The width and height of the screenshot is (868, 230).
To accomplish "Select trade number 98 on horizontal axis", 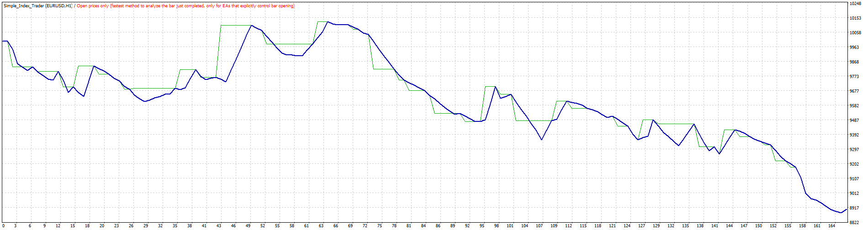I will 496,226.
